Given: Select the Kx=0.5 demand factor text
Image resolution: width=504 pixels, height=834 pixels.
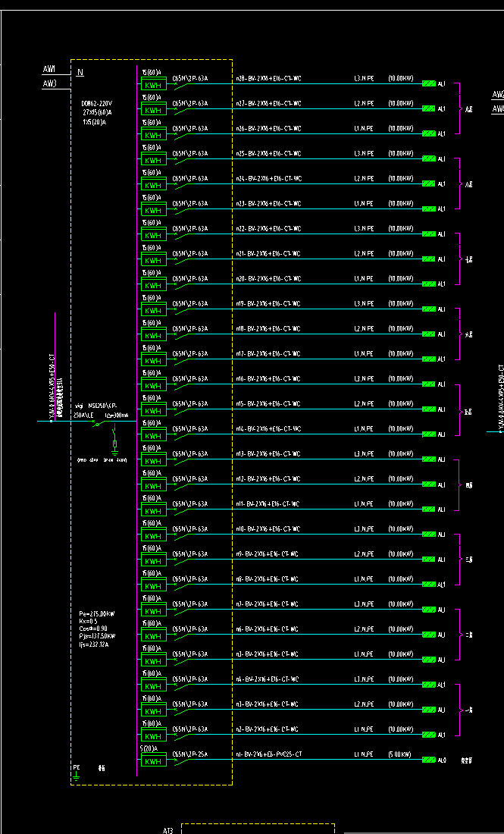Looking at the screenshot, I should (87, 621).
